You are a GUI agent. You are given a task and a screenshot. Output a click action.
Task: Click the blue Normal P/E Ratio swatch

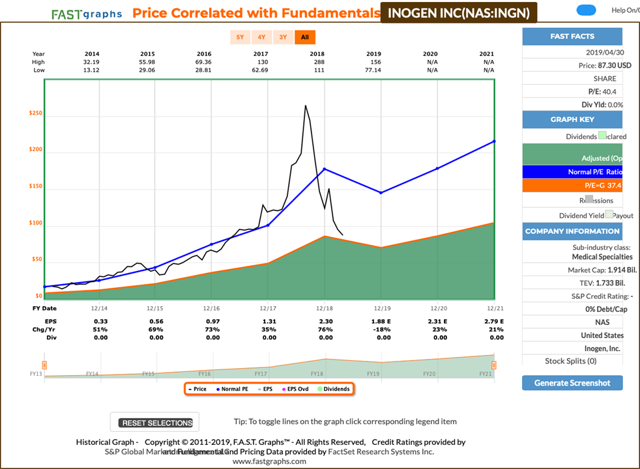[572, 172]
